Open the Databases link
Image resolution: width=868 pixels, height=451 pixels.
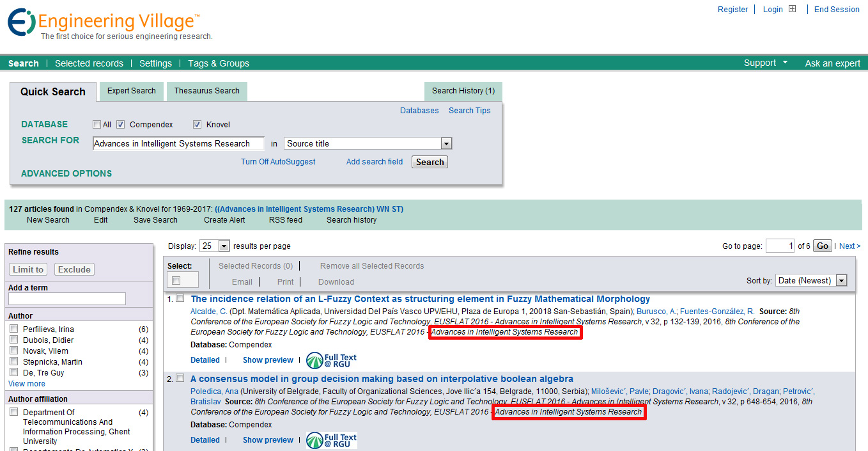click(419, 111)
